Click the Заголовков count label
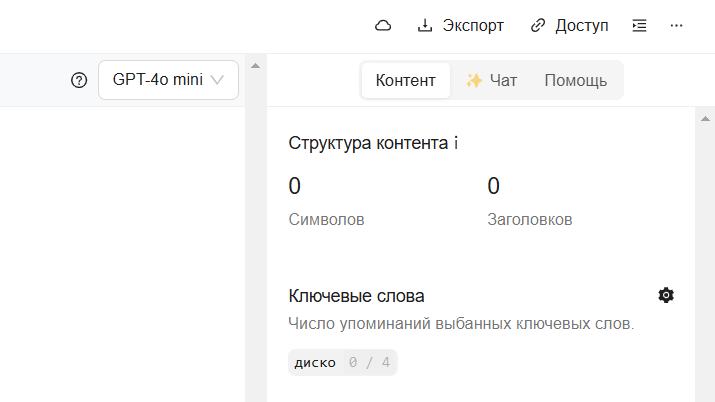The width and height of the screenshot is (715, 402). pos(529,220)
